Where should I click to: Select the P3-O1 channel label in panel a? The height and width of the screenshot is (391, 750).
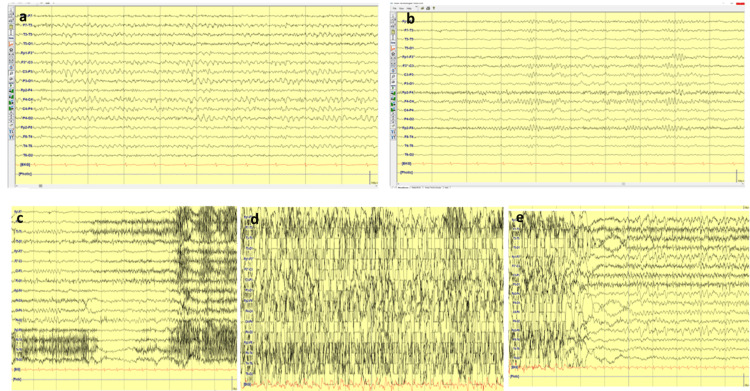pyautogui.click(x=28, y=81)
